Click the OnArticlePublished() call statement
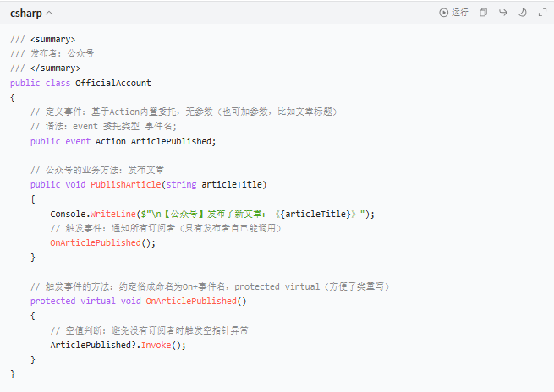This screenshot has height=392, width=554. pyautogui.click(x=103, y=242)
